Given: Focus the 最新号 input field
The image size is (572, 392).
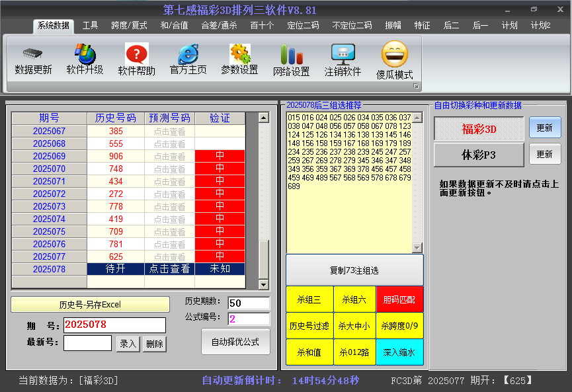Looking at the screenshot, I should 87,343.
